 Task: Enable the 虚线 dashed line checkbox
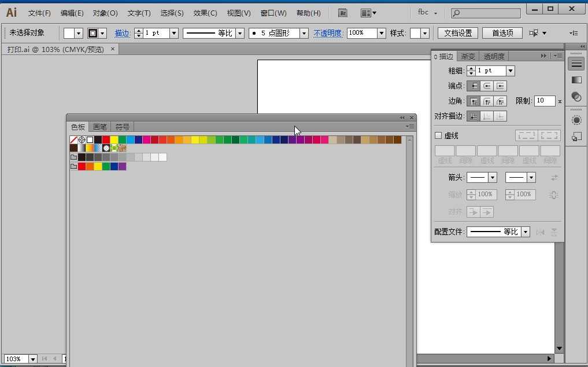coord(438,135)
